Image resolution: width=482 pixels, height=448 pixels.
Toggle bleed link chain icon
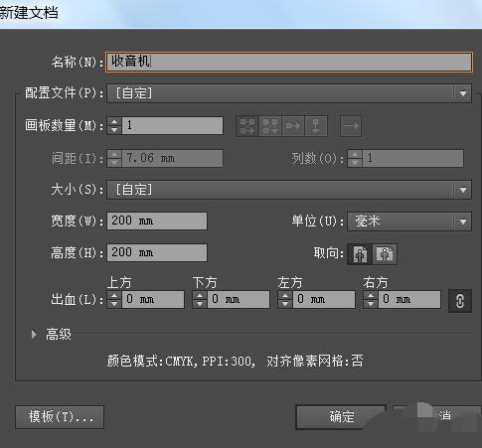click(460, 301)
